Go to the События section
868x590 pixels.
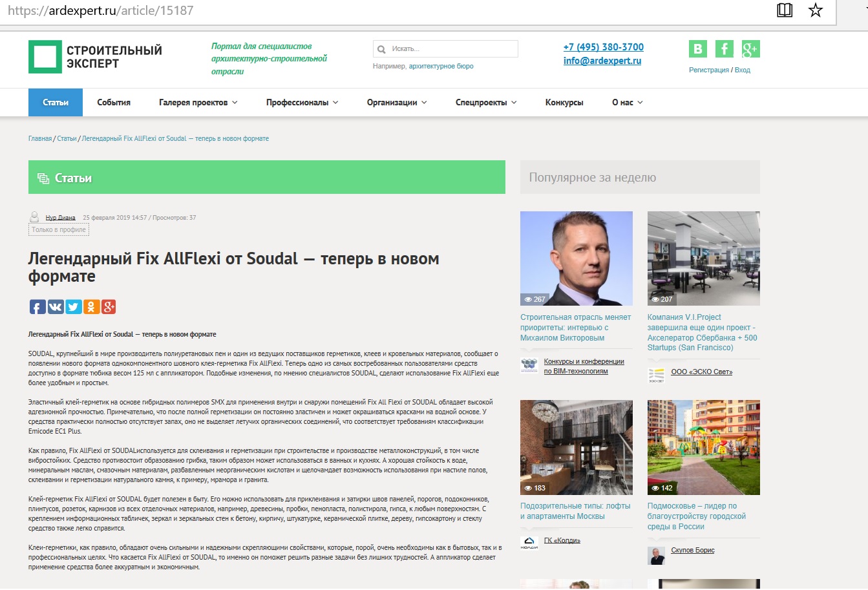click(x=114, y=103)
